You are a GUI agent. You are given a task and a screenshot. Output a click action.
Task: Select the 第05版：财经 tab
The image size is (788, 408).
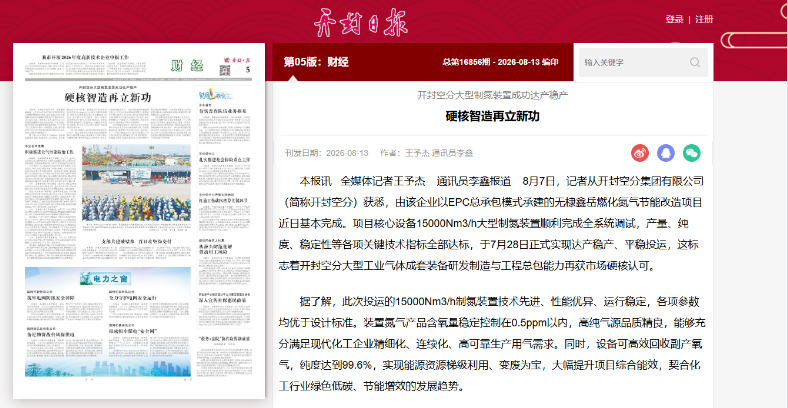tap(316, 62)
